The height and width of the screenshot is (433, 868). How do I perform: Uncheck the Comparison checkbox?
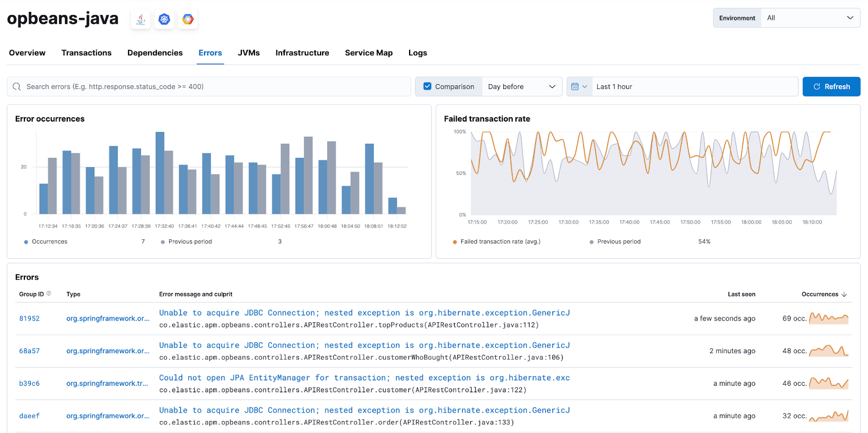coord(427,86)
